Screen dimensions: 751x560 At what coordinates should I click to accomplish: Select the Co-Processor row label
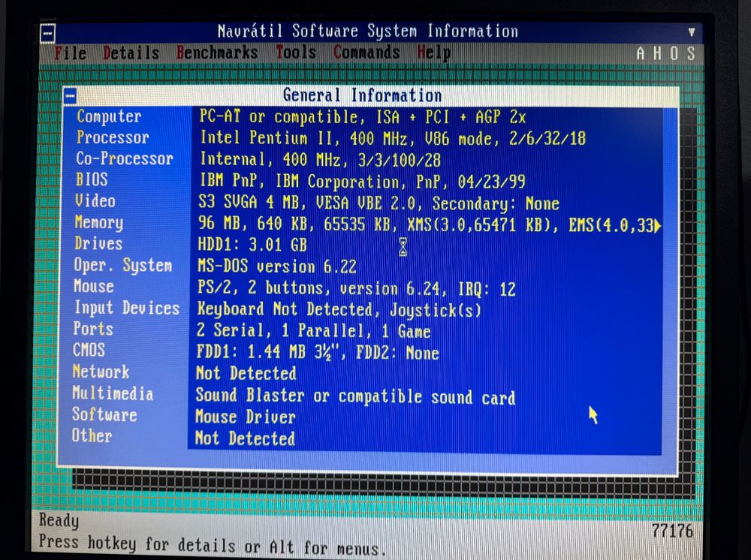click(x=125, y=158)
